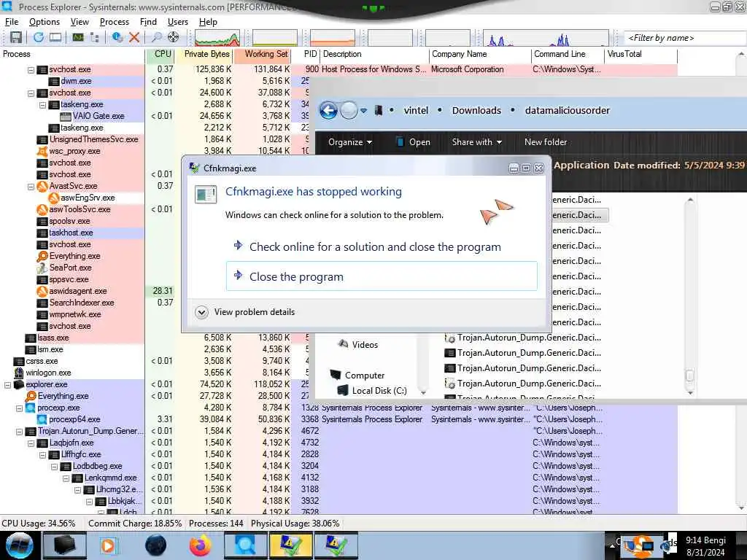747x560 pixels.
Task: Click the Refresh Now toolbar icon
Action: (39, 37)
